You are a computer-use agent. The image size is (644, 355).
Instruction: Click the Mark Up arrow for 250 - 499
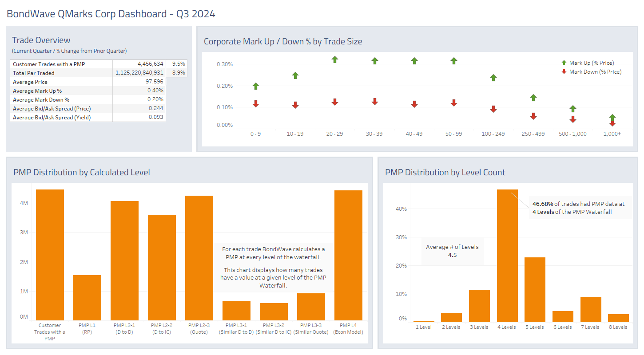pos(533,98)
